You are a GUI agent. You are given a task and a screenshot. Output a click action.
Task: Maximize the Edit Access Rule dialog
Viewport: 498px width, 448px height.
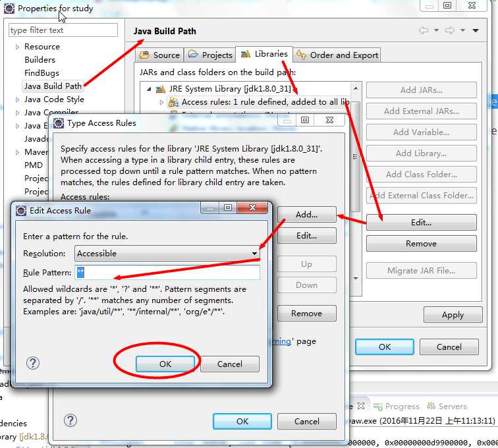point(228,208)
